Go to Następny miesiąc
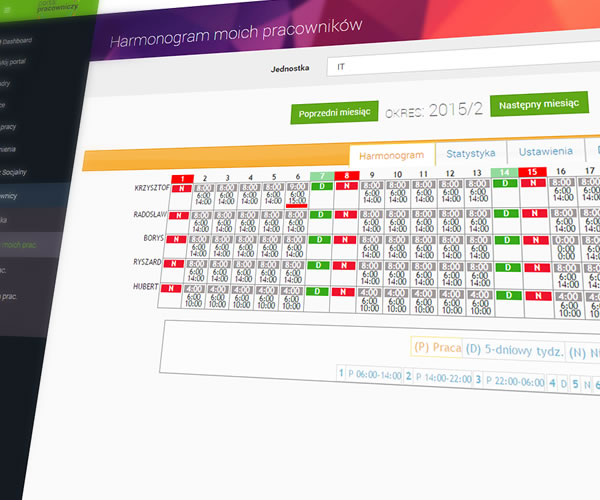This screenshot has width=600, height=500. [x=539, y=104]
